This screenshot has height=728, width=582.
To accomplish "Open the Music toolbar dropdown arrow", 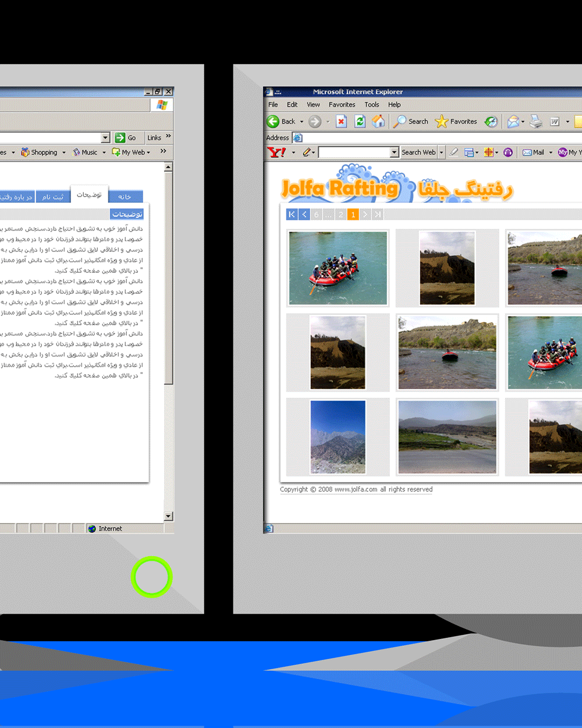I will tap(104, 153).
